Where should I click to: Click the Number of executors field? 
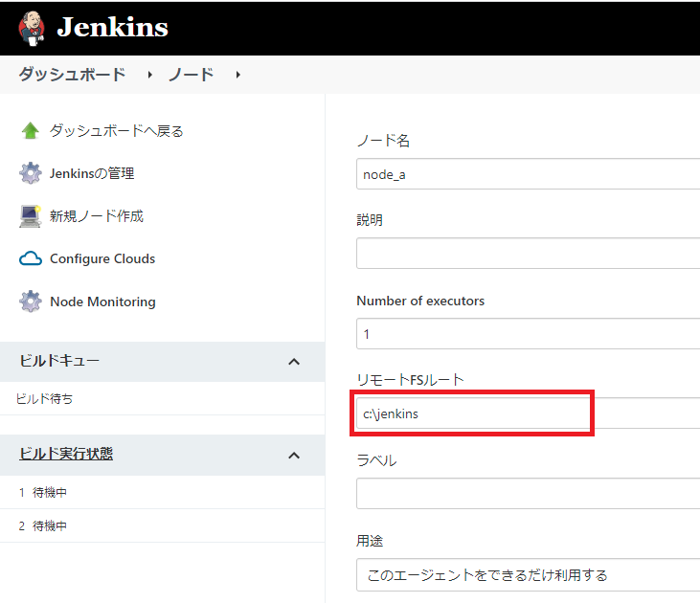(529, 334)
